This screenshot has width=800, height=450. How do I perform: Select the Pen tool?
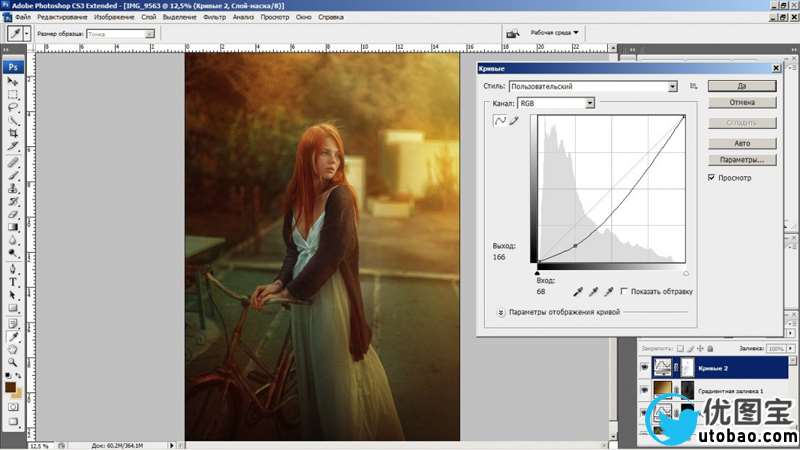coord(13,269)
